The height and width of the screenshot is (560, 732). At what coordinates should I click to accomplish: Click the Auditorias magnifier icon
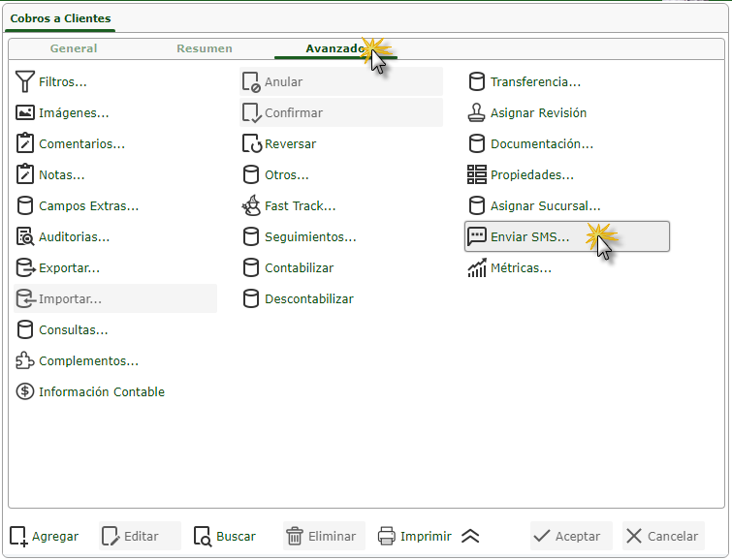point(25,236)
